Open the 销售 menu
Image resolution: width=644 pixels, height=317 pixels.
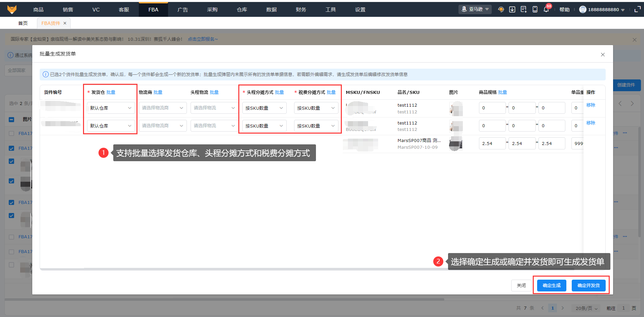pyautogui.click(x=68, y=9)
